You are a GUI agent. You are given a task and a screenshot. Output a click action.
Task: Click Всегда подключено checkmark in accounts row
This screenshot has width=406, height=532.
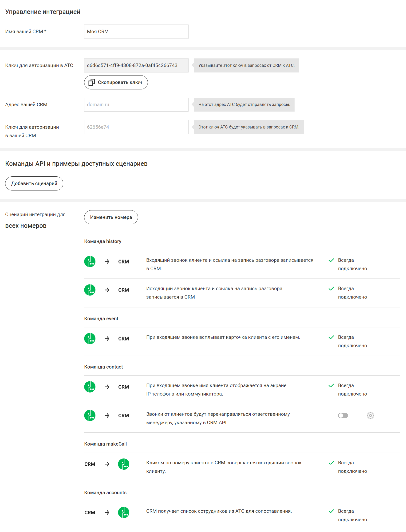pos(331,511)
